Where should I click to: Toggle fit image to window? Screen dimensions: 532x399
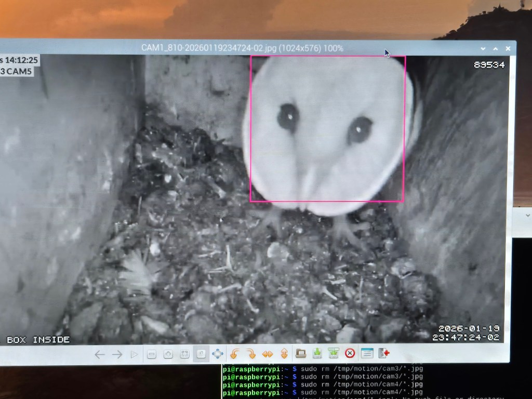click(x=184, y=354)
